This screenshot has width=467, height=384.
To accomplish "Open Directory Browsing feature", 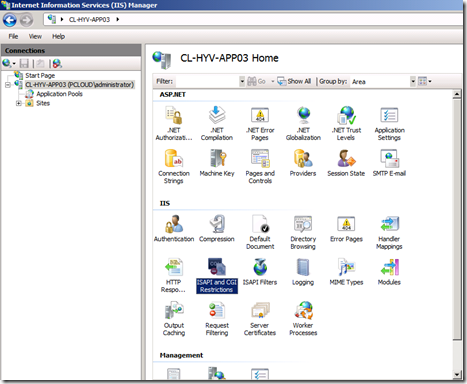I will [303, 232].
